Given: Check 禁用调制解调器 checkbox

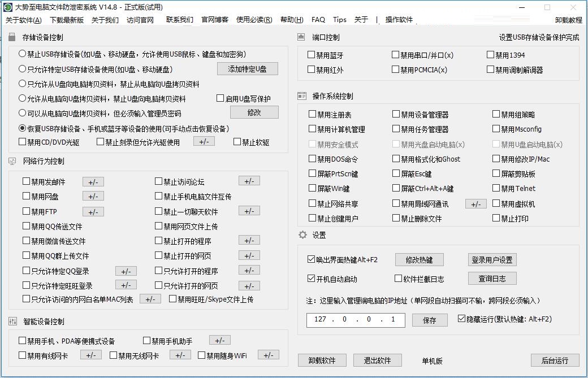Looking at the screenshot, I should [490, 69].
